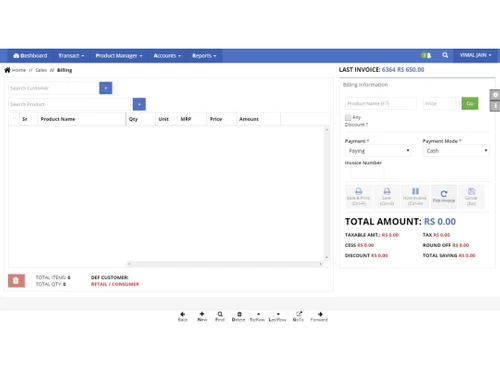500x375 pixels.
Task: Go to Sales breadcrumb link
Action: (x=41, y=70)
